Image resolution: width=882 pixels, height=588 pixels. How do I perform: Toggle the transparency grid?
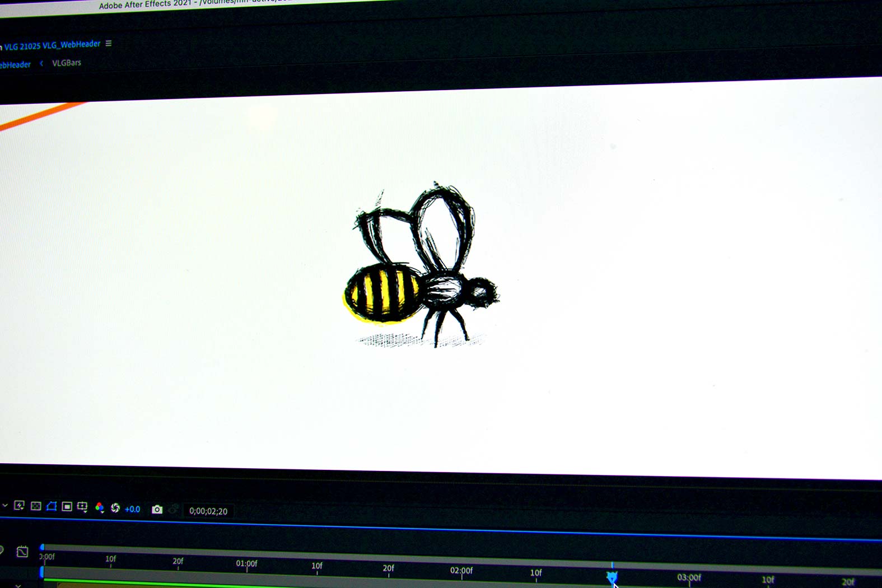click(x=36, y=506)
